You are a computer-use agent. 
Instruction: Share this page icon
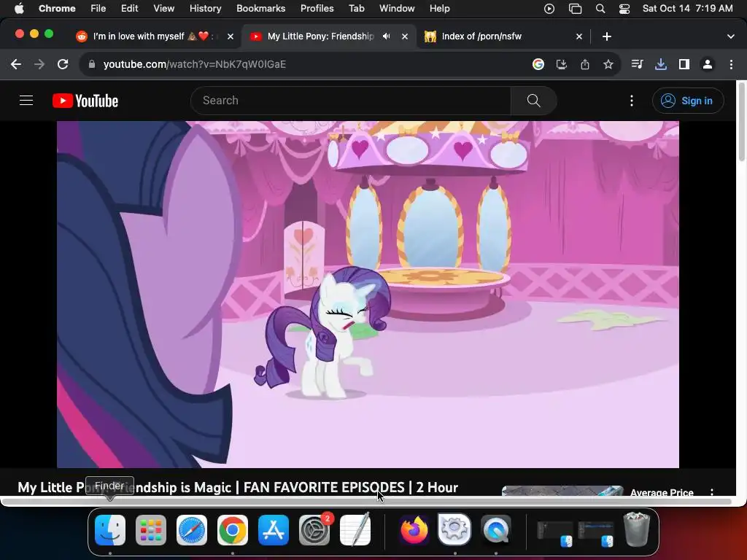(585, 64)
